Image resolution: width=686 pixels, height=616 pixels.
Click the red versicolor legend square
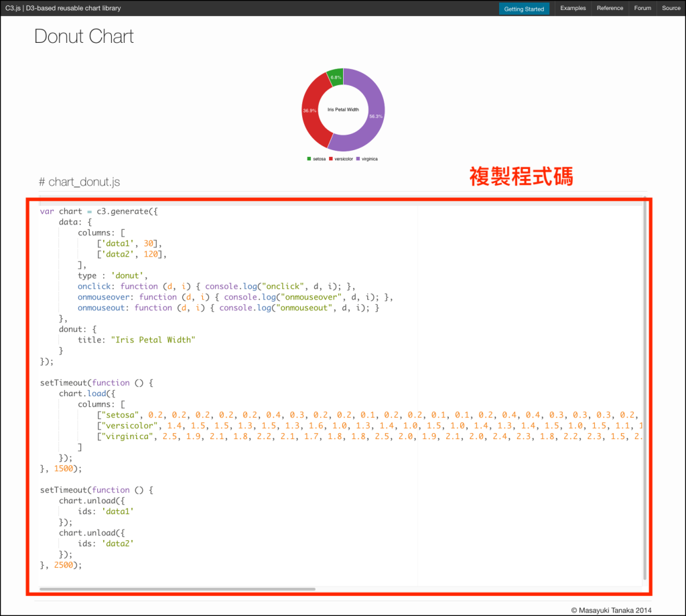(x=331, y=159)
